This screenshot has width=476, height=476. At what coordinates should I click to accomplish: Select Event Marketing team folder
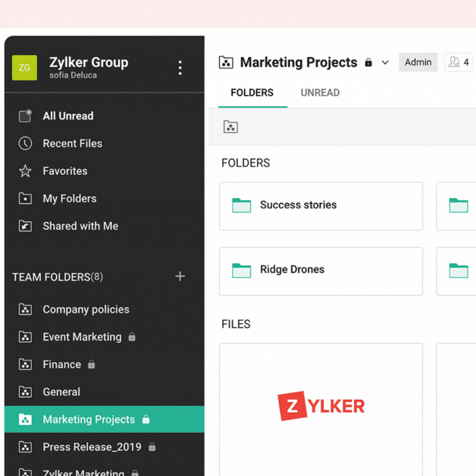click(104, 337)
